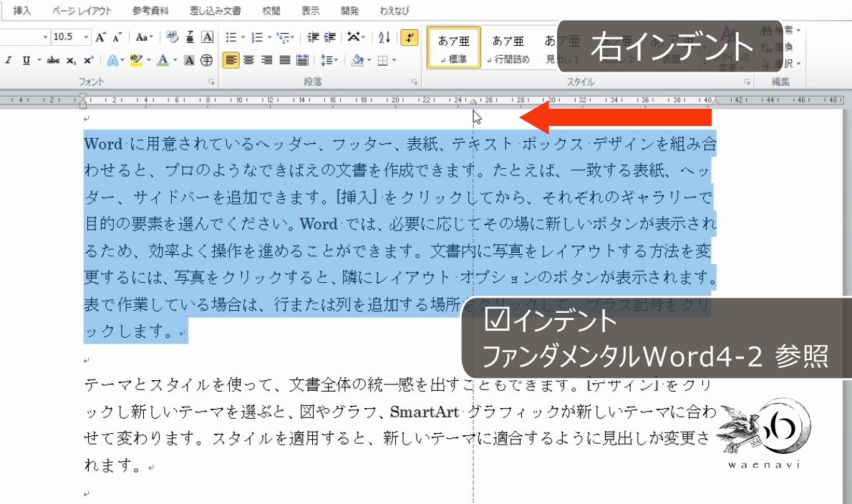Click the right indent marker on ruler
This screenshot has height=504, width=852.
pos(473,102)
